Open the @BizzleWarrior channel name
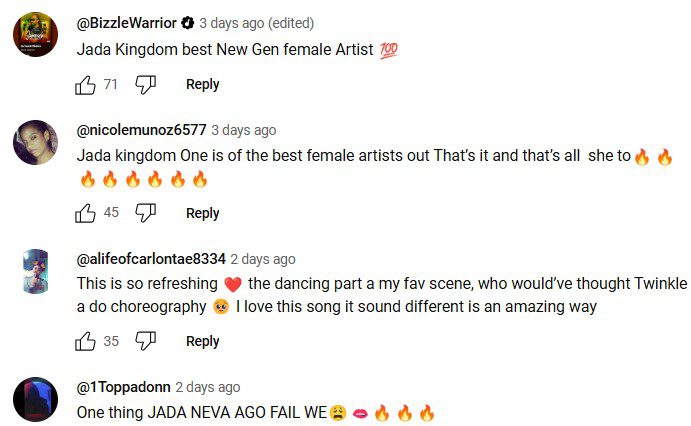Image resolution: width=691 pixels, height=426 pixels. point(127,22)
